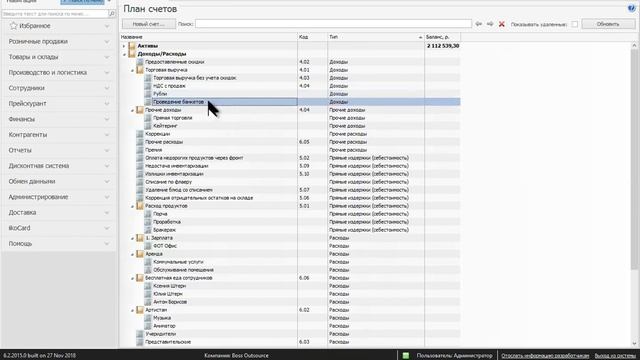Viewport: 640px width, 360px height.
Task: Go to previous search result arrow
Action: tap(479, 24)
